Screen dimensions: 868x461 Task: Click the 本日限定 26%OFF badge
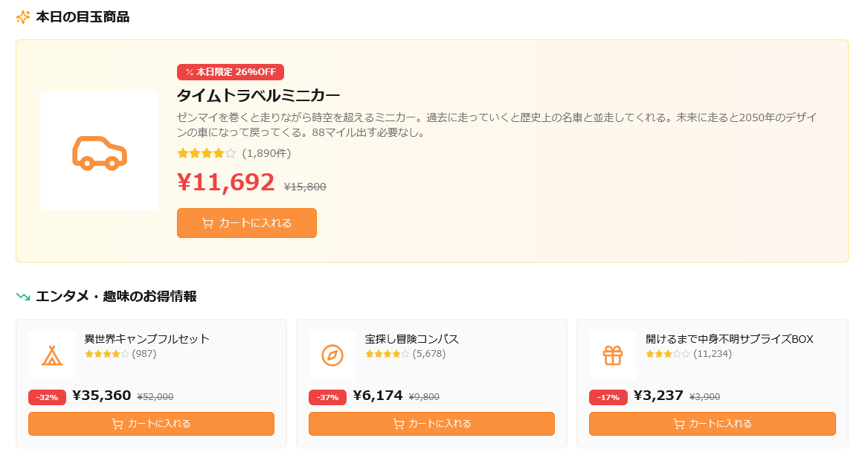[231, 72]
